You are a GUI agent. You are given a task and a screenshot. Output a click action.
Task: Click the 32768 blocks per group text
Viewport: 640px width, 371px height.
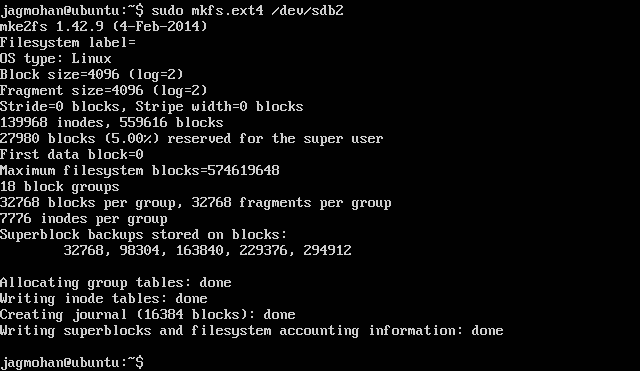click(x=88, y=203)
